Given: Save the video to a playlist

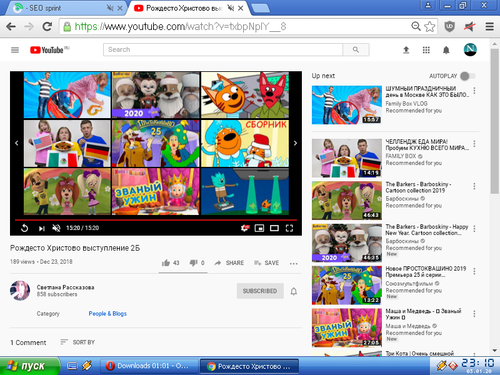Looking at the screenshot, I should [266, 263].
